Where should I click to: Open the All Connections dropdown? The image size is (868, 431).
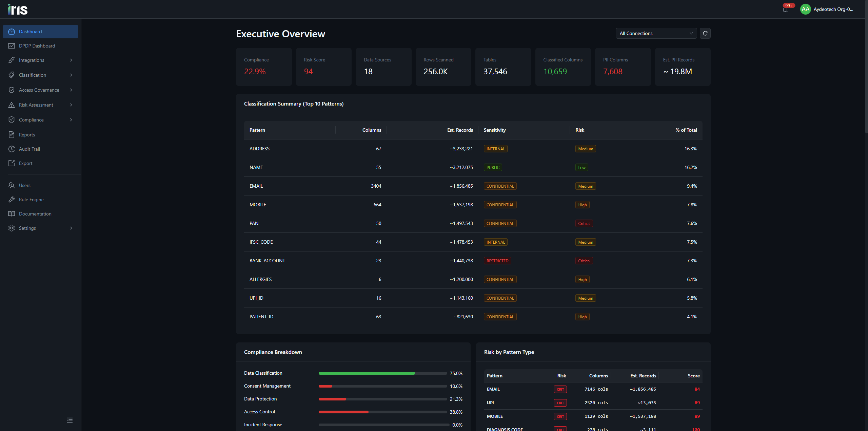tap(656, 33)
